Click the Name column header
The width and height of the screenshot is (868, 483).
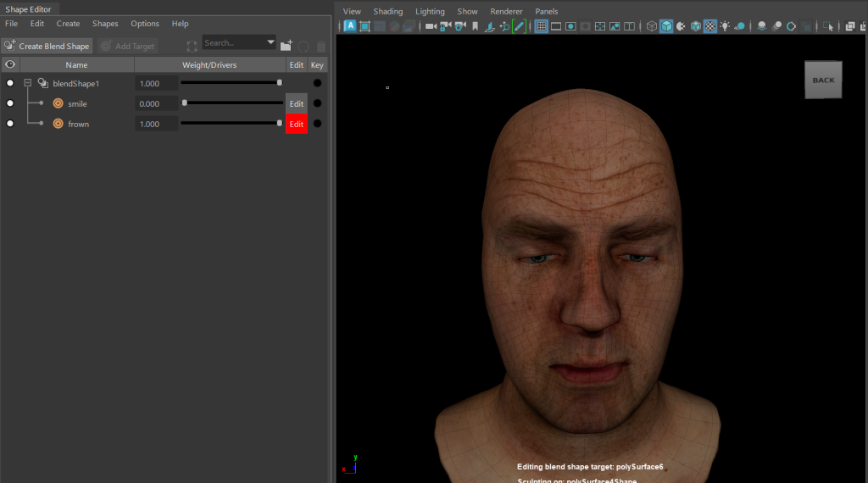[76, 64]
